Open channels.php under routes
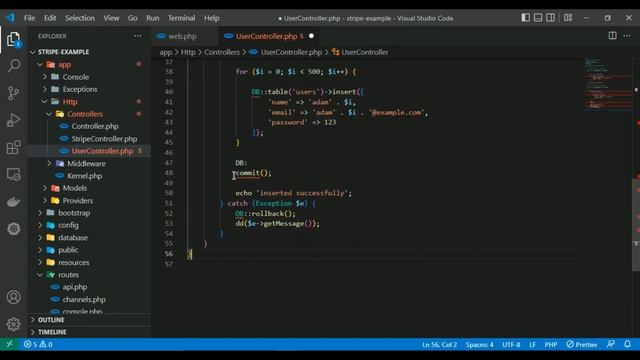This screenshot has width=640, height=360. click(x=90, y=299)
